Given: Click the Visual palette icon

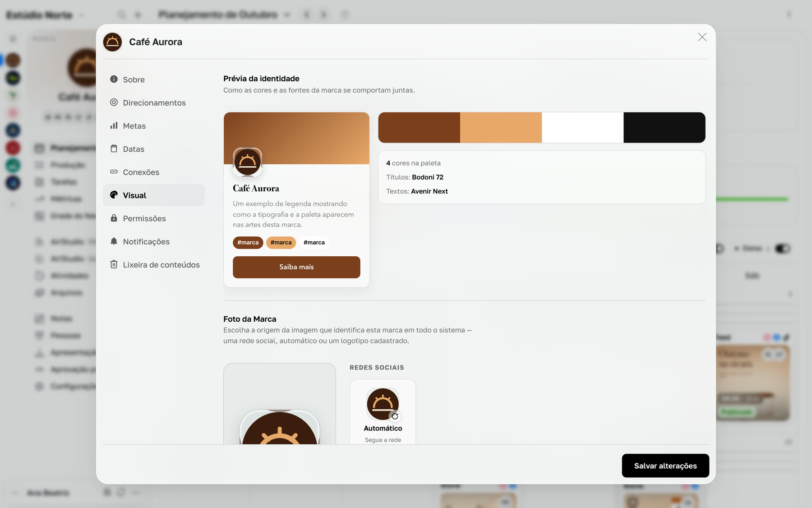Looking at the screenshot, I should click(114, 195).
